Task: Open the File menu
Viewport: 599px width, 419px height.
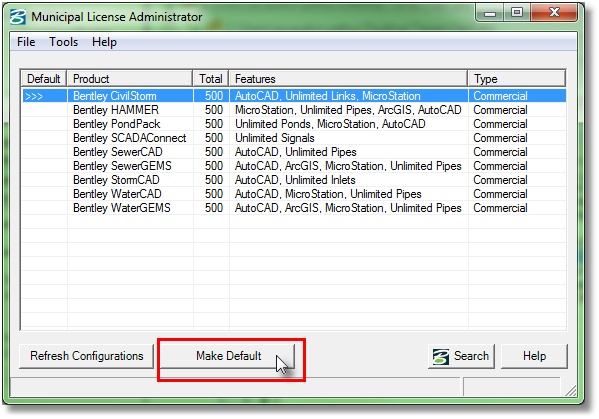Action: pyautogui.click(x=26, y=42)
